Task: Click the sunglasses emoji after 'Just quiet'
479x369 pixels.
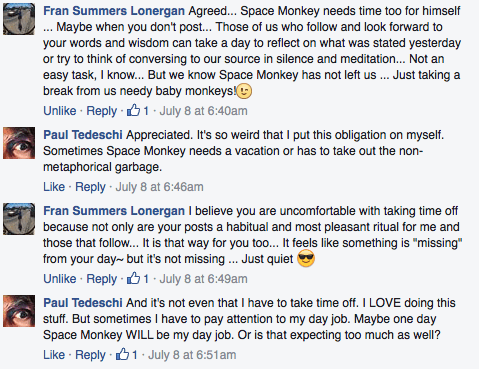Action: click(x=306, y=259)
